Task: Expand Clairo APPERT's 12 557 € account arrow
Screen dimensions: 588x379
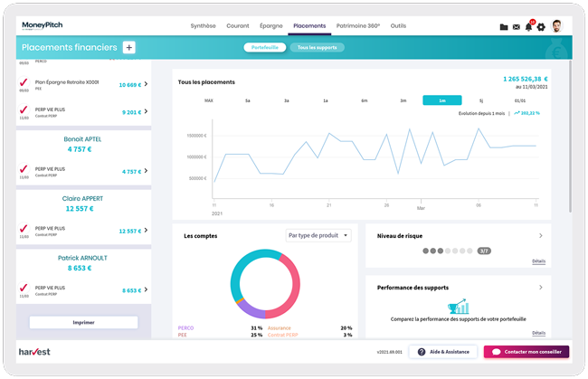Action: tap(146, 231)
